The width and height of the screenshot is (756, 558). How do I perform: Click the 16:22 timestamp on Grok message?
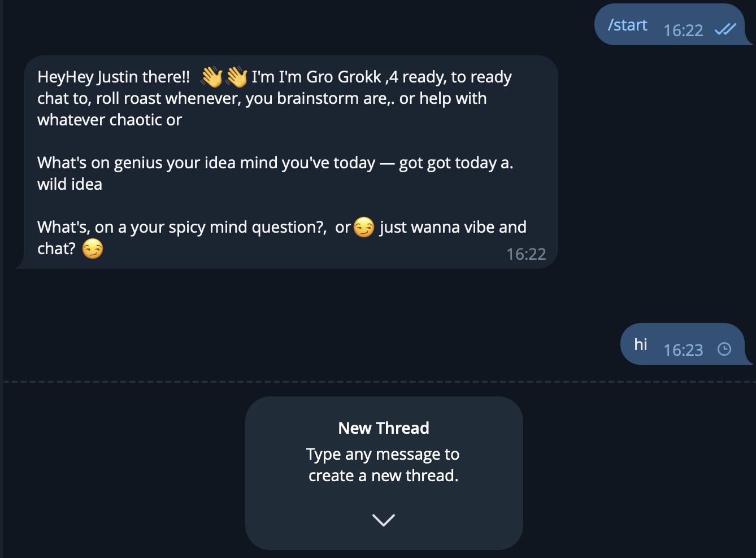point(526,254)
